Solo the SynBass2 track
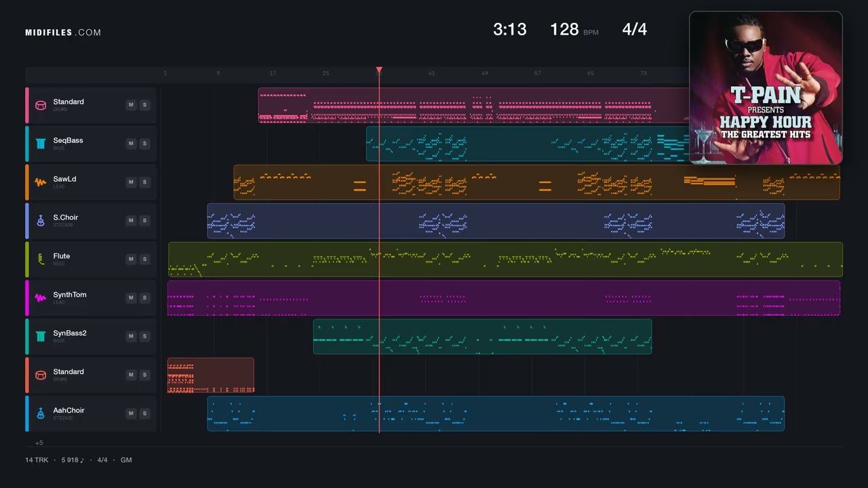This screenshot has height=488, width=868. pos(144,336)
